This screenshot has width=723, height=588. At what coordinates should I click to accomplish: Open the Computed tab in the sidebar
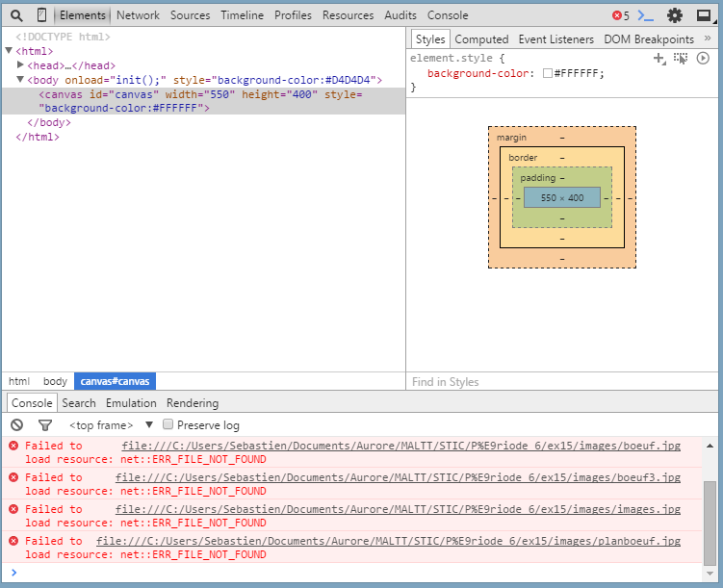click(x=481, y=39)
